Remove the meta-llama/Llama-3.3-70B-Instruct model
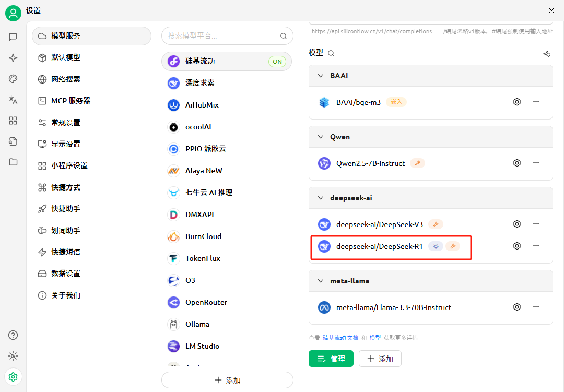The image size is (564, 392). coord(536,307)
